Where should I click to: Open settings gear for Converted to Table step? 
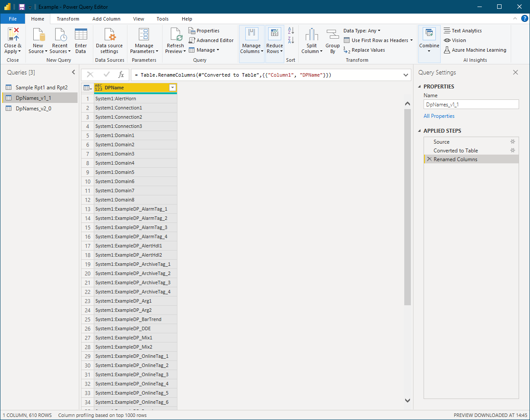tap(512, 150)
